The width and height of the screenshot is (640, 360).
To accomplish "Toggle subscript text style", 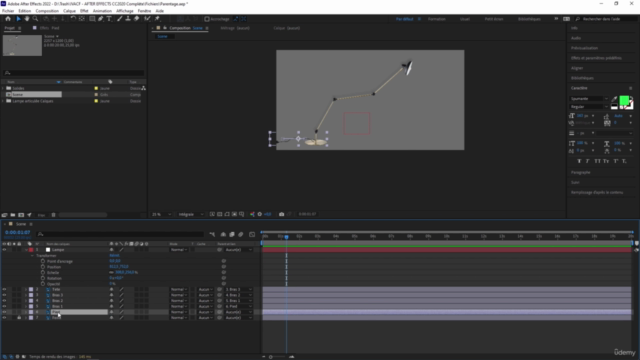I will point(624,161).
